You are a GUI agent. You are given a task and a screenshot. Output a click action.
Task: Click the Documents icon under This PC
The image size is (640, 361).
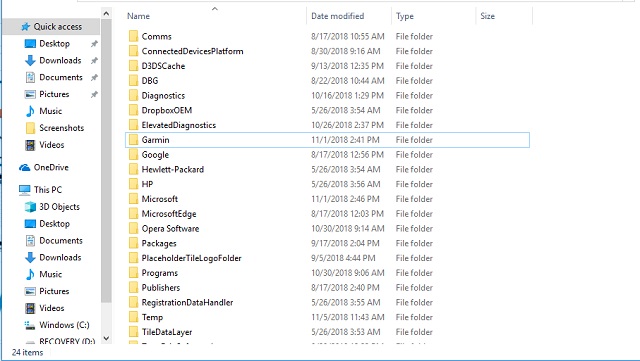click(30, 241)
